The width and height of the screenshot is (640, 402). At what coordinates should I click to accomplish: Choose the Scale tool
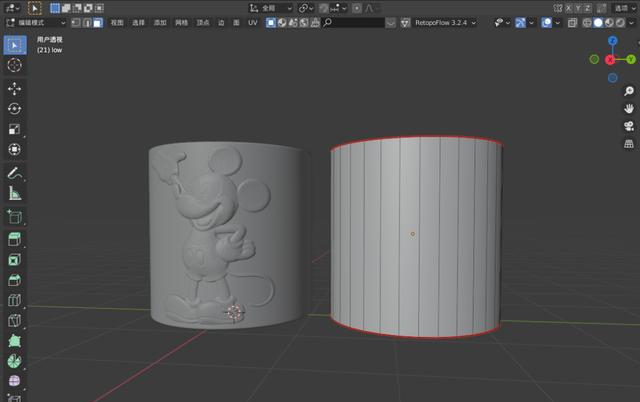[15, 129]
